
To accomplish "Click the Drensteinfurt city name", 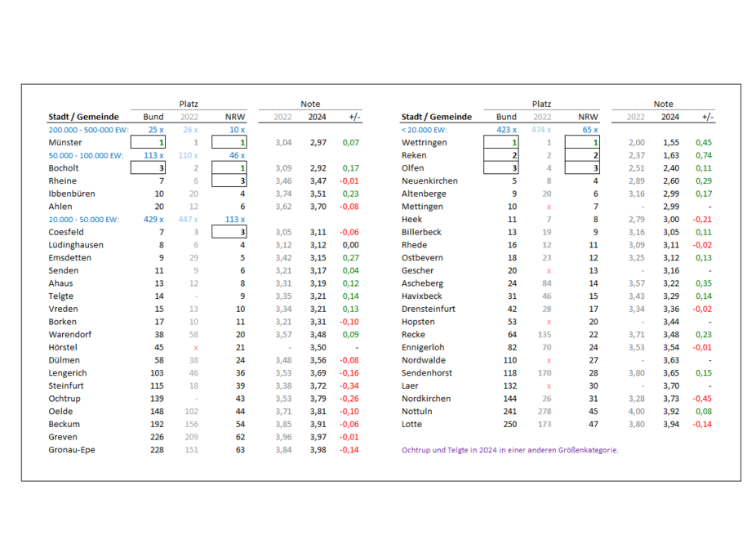I will pyautogui.click(x=429, y=310).
